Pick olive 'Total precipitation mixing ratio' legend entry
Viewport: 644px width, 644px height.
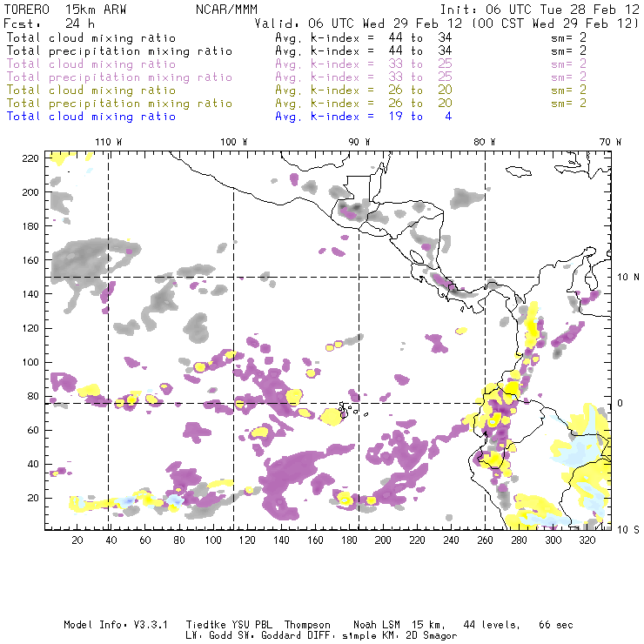[x=119, y=103]
